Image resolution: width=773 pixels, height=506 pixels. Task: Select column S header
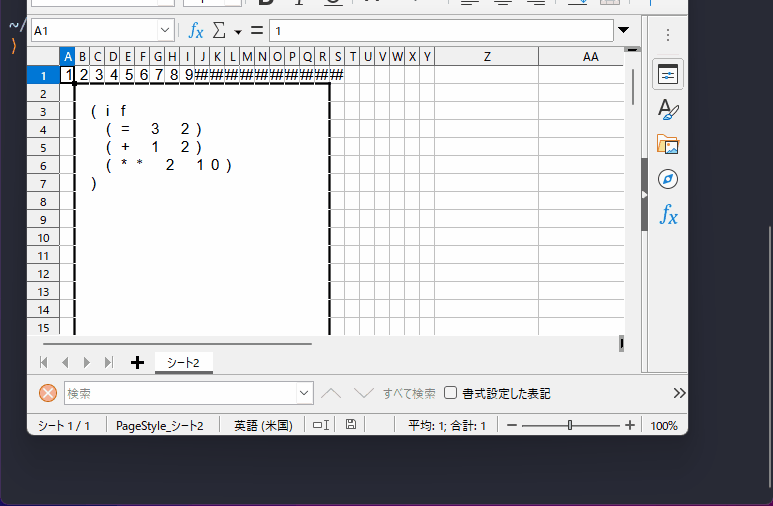(x=338, y=57)
